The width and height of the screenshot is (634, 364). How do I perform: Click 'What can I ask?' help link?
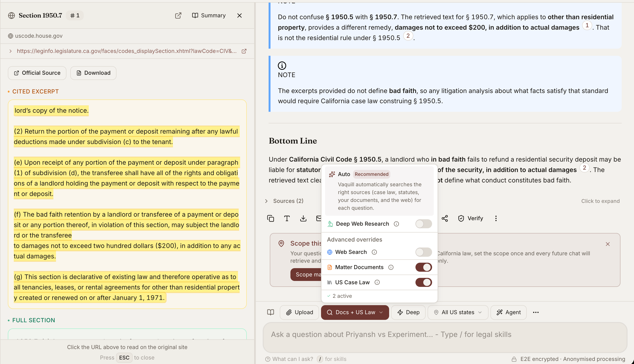[x=289, y=359]
